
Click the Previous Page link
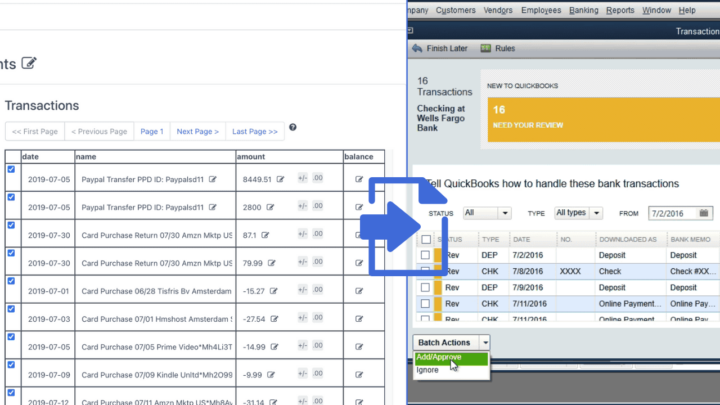(99, 131)
